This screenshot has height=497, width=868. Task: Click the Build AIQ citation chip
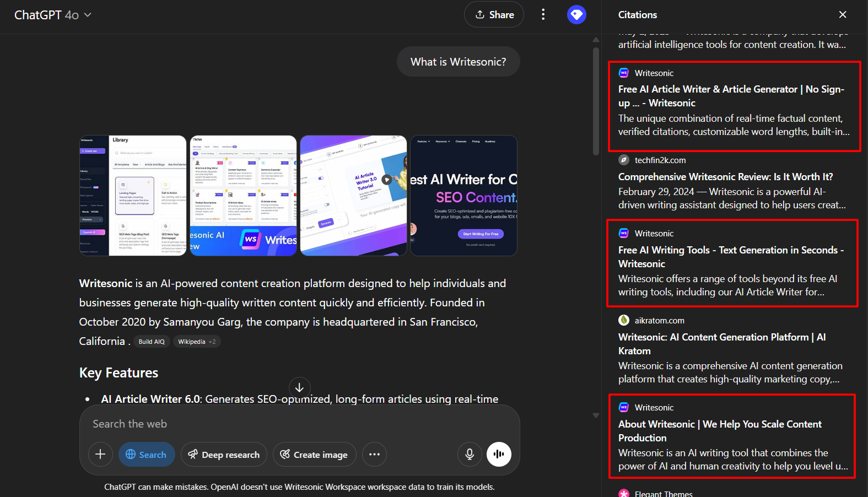tap(152, 342)
